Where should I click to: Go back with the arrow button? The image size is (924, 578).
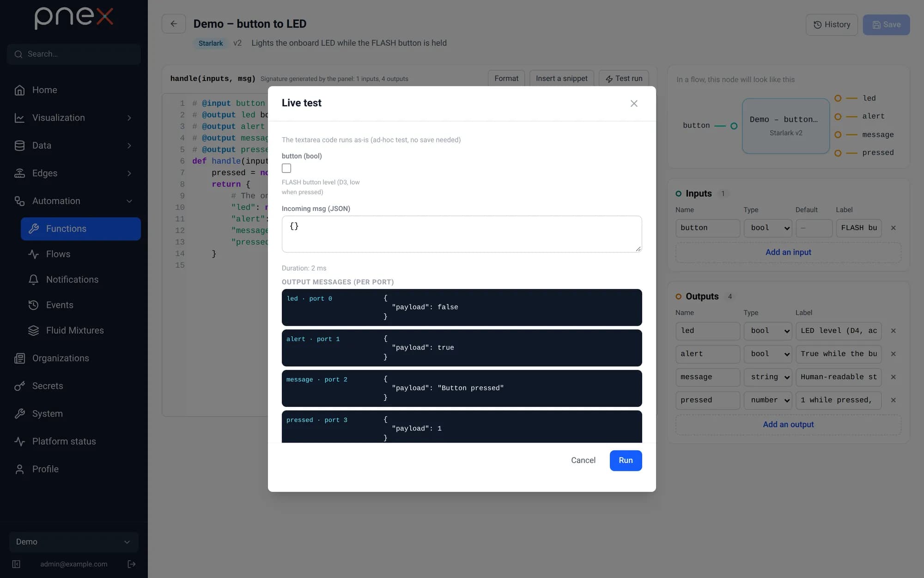point(174,24)
